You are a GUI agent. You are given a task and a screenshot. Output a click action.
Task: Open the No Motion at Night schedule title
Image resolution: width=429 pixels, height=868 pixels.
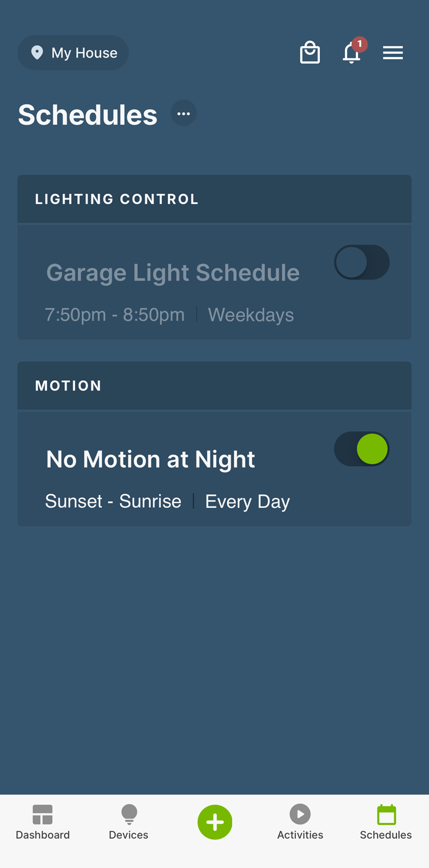[x=150, y=459]
